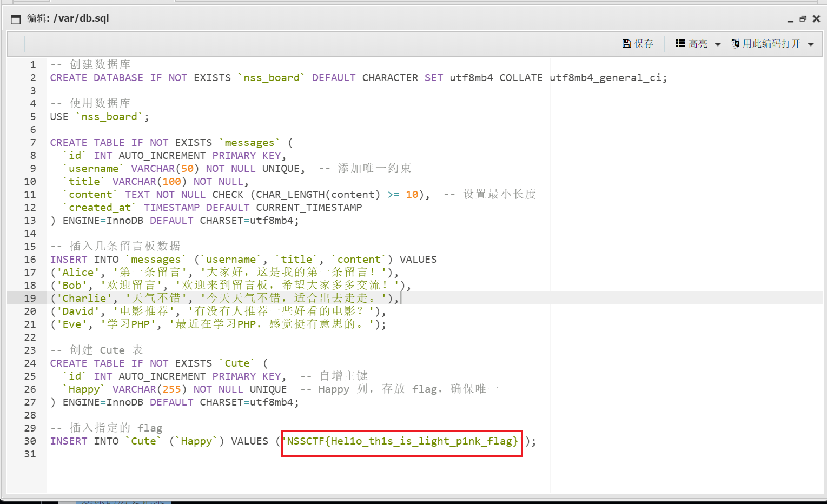Click line number 30 in the gutter
This screenshot has width=827, height=504.
[30, 441]
